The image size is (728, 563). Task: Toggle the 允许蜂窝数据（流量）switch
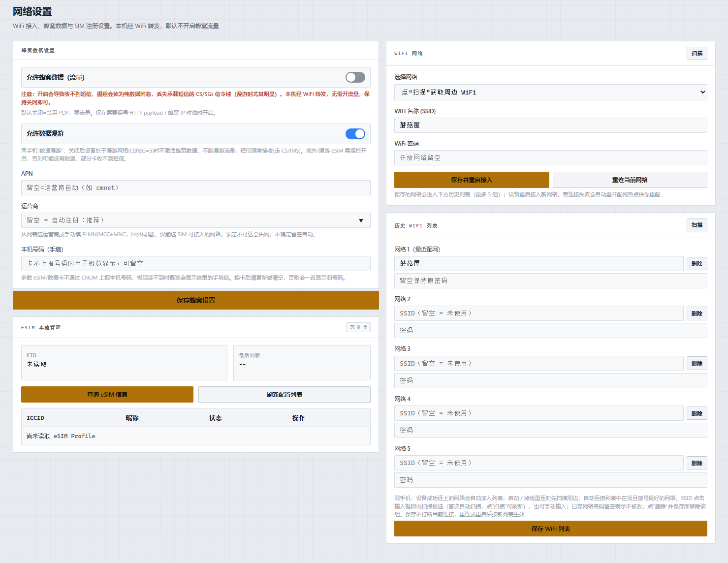click(x=355, y=77)
